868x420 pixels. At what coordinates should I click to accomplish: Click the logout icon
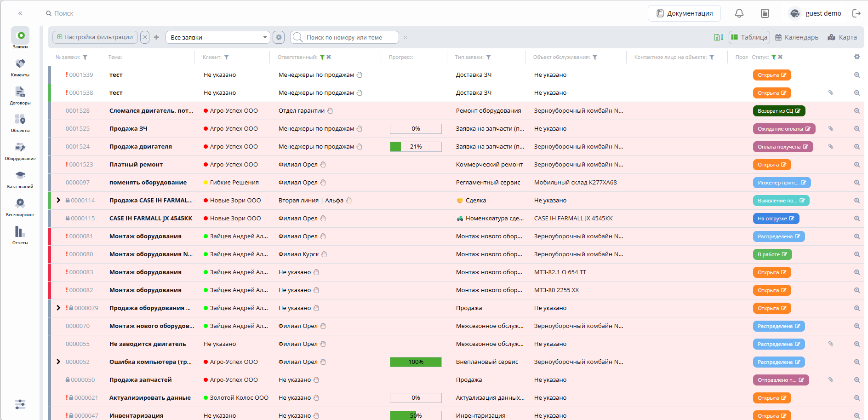click(x=857, y=13)
